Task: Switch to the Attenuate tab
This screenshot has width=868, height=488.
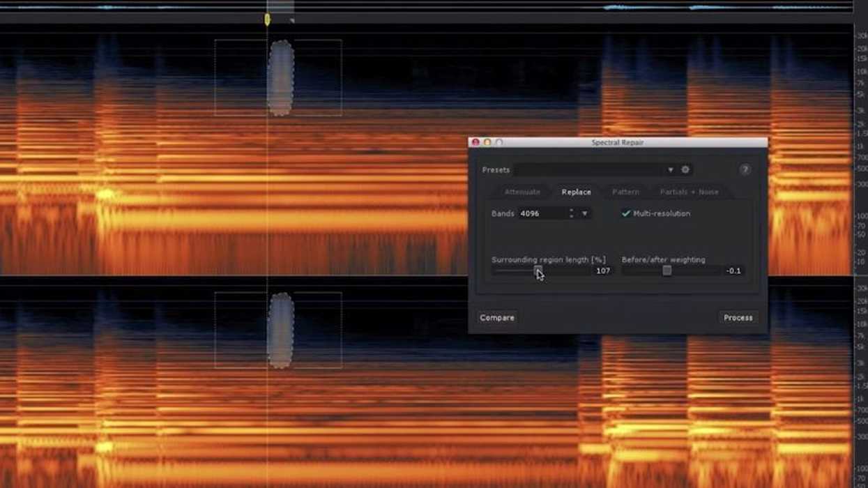Action: click(x=522, y=192)
